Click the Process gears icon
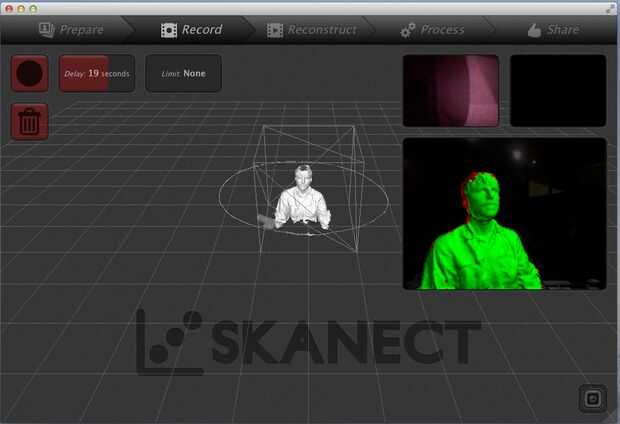This screenshot has height=424, width=620. pyautogui.click(x=408, y=30)
